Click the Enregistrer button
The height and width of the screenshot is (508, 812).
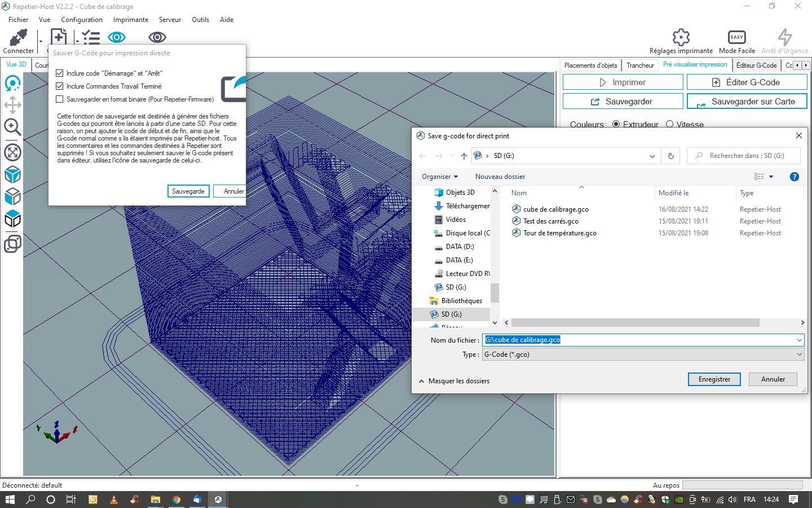(x=714, y=379)
